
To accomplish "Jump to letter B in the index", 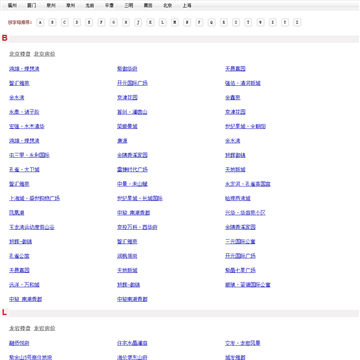I will pyautogui.click(x=52, y=22).
